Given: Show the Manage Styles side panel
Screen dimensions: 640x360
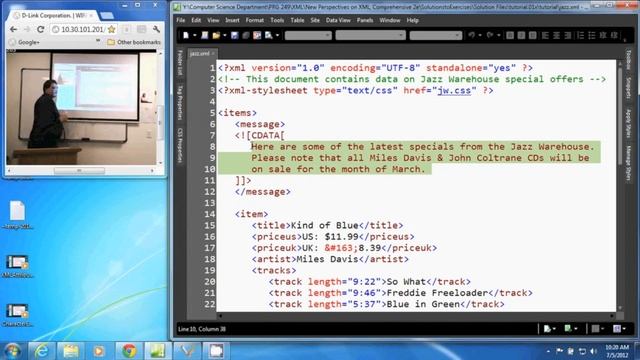Looking at the screenshot, I should (x=629, y=163).
